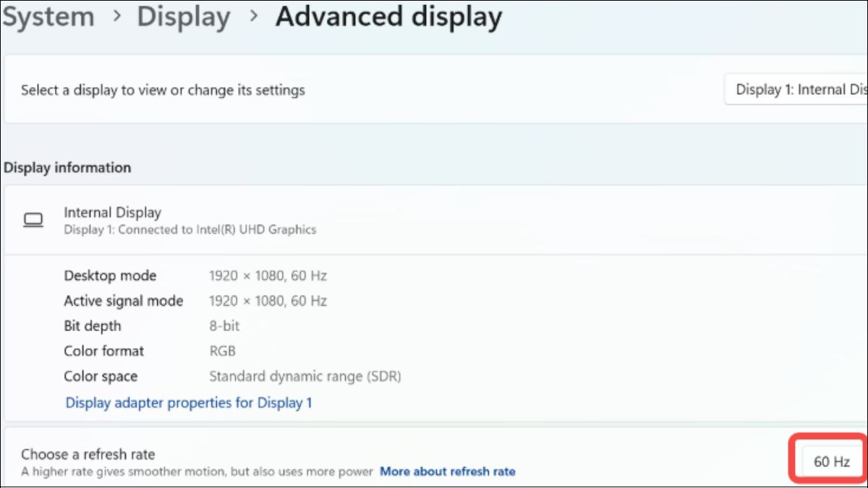Open the 60 Hz refresh rate dropdown
Screen dimensions: 868x488
832,461
